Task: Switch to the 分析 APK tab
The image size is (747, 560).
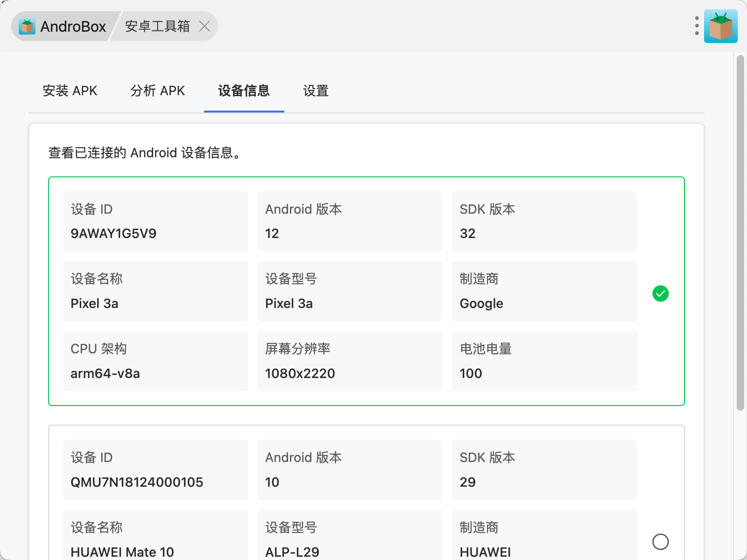Action: (158, 91)
